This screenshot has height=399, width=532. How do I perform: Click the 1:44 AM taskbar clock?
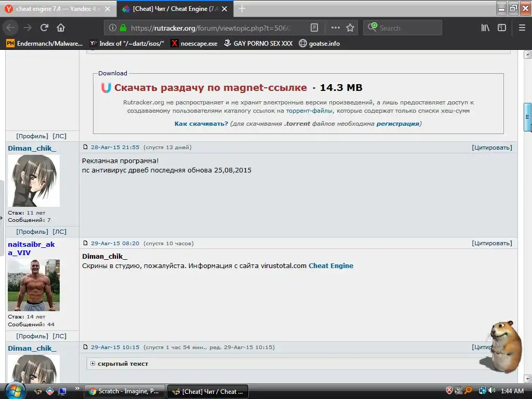click(x=512, y=391)
